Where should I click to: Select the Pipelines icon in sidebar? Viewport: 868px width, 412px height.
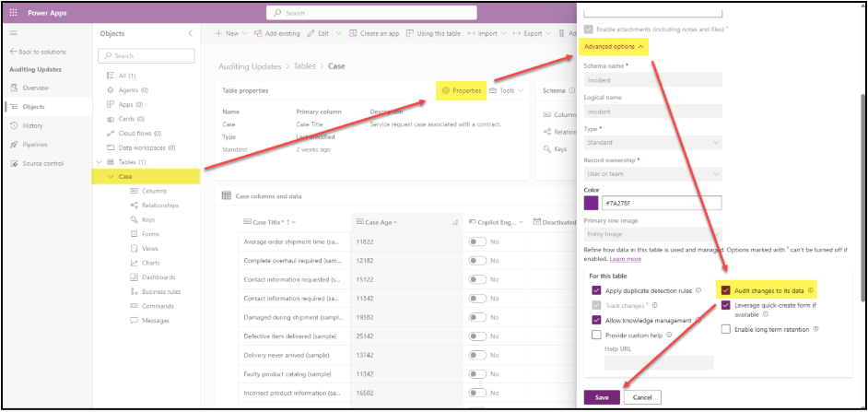tap(13, 144)
